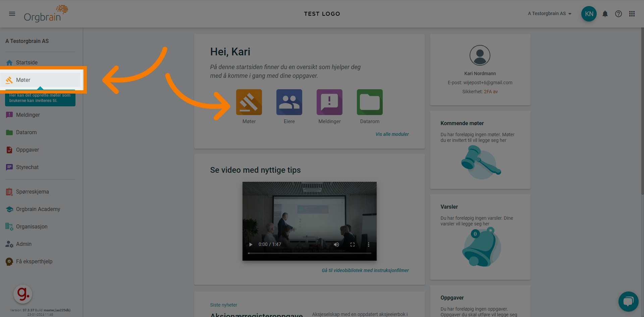Open Spørreskjema in the sidebar
Viewport: 644px width, 317px height.
click(x=40, y=192)
